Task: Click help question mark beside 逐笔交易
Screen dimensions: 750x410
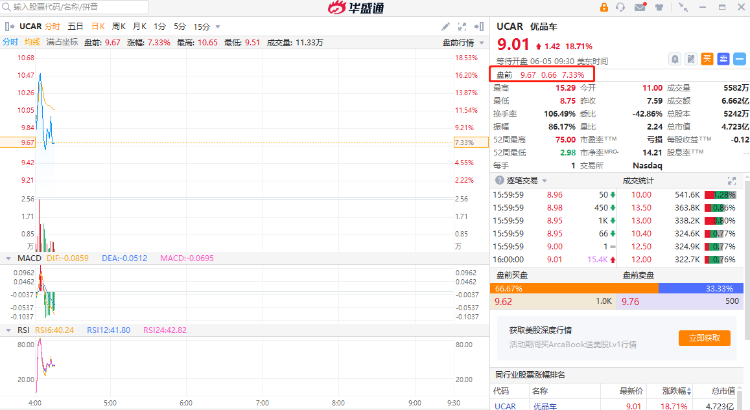Action: point(499,180)
